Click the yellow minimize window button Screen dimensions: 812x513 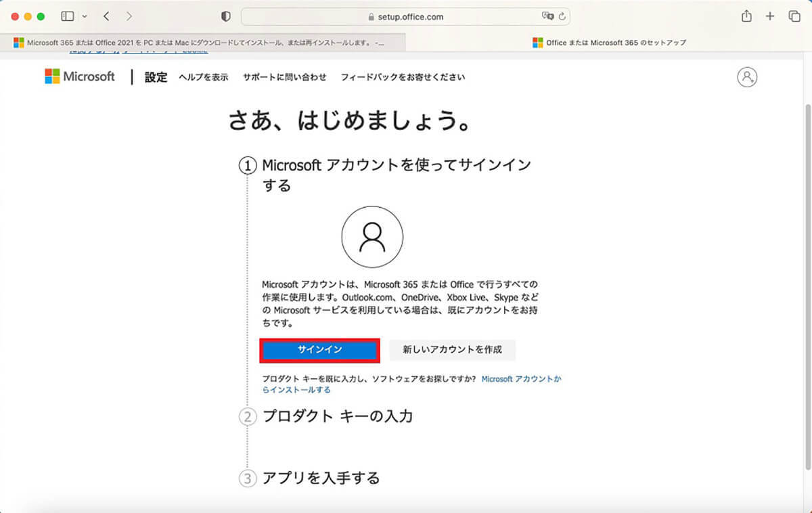tap(28, 16)
